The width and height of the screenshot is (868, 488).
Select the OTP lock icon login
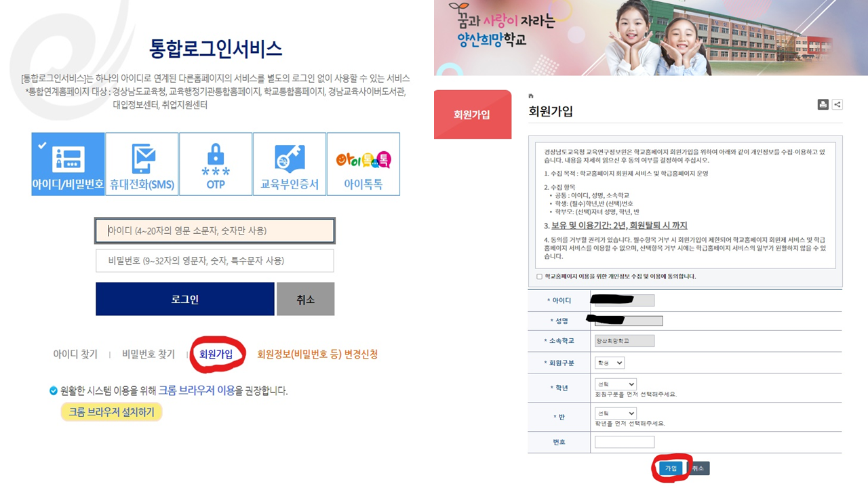point(216,164)
